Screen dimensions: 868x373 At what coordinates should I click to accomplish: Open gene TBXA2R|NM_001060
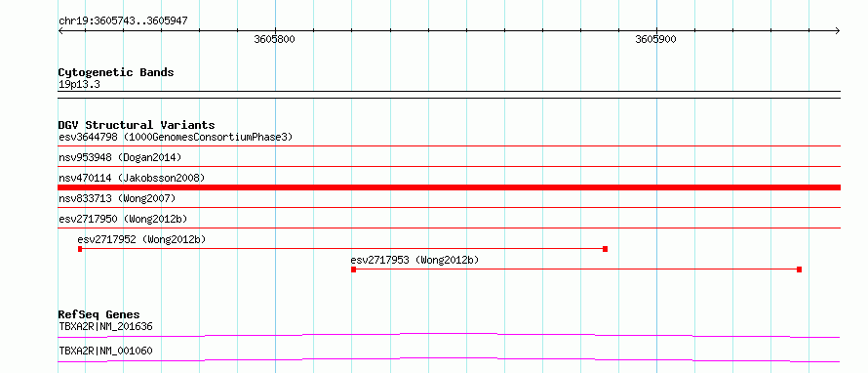105,351
